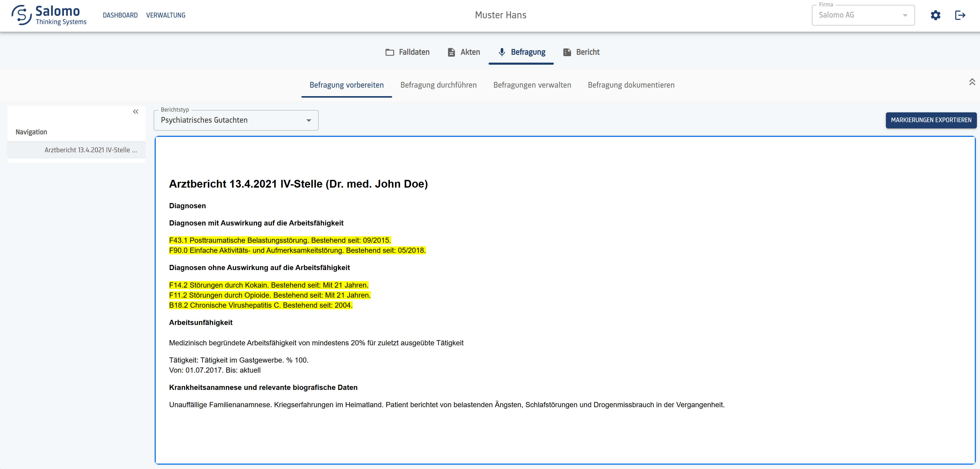
Task: Click the Von: 01.07.2017 Bis: aktuell line
Action: click(x=215, y=370)
